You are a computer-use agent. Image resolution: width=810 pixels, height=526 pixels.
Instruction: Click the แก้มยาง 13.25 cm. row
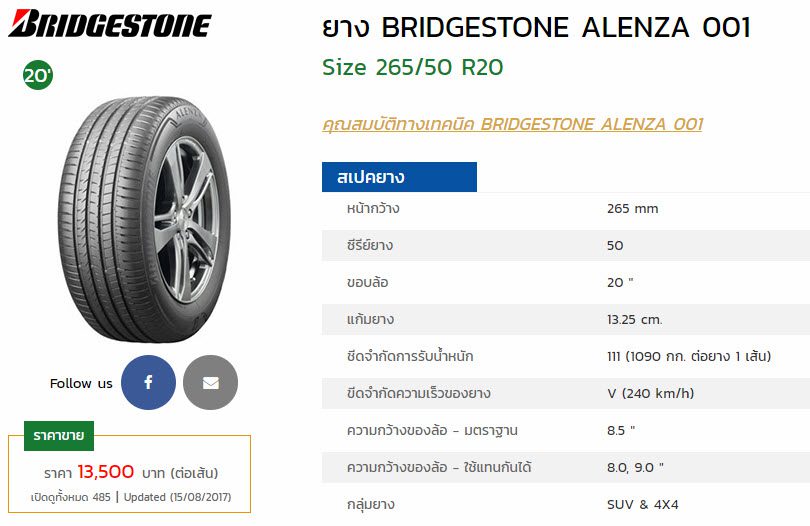(x=565, y=320)
